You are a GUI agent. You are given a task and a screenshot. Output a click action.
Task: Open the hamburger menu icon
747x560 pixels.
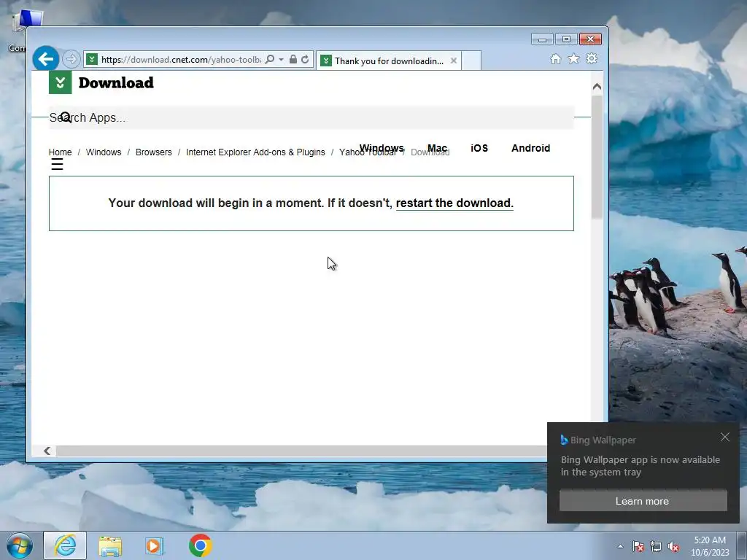[x=57, y=165]
